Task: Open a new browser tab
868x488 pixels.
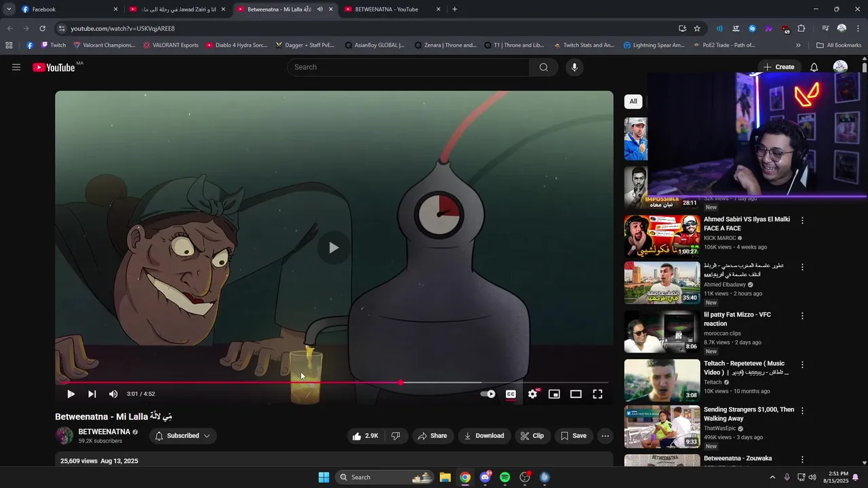Action: (x=454, y=9)
